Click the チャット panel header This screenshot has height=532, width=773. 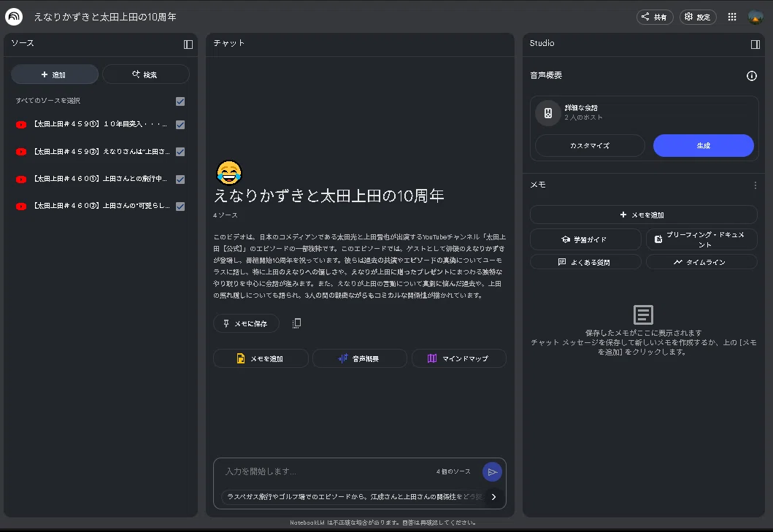click(x=228, y=43)
